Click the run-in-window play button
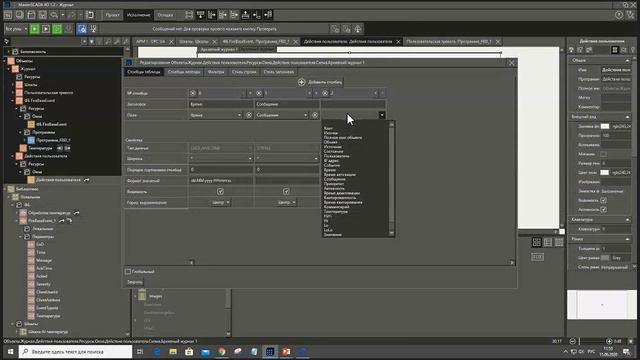 (46, 29)
